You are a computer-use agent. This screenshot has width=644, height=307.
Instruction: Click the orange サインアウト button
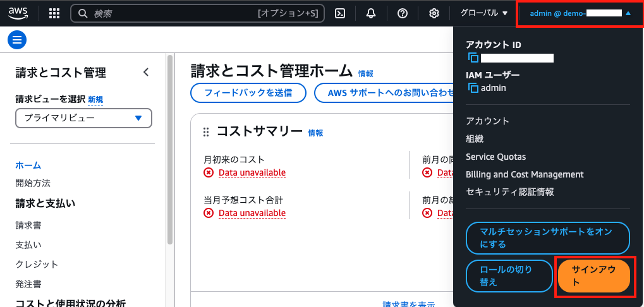594,276
